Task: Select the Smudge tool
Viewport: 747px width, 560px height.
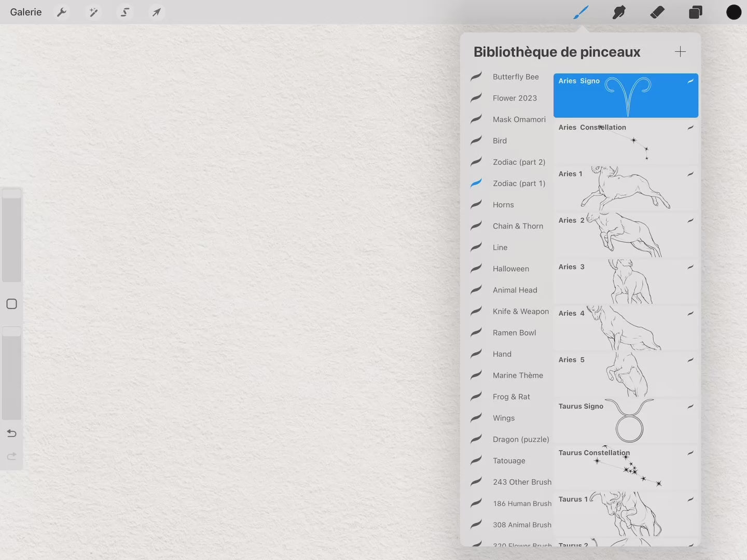Action: pyautogui.click(x=619, y=12)
